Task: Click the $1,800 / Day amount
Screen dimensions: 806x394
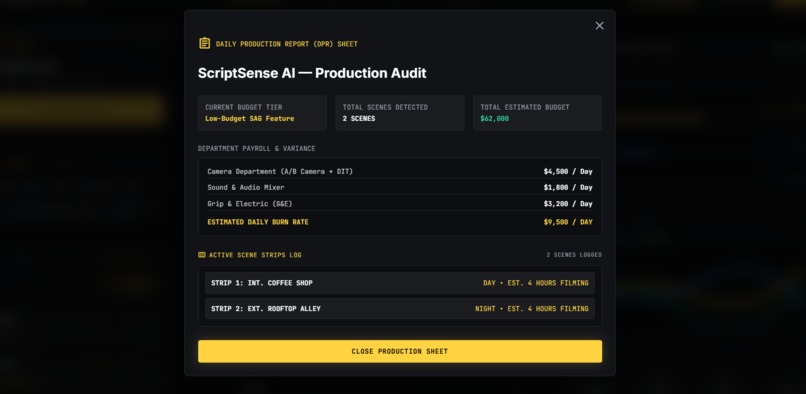Action: click(568, 187)
